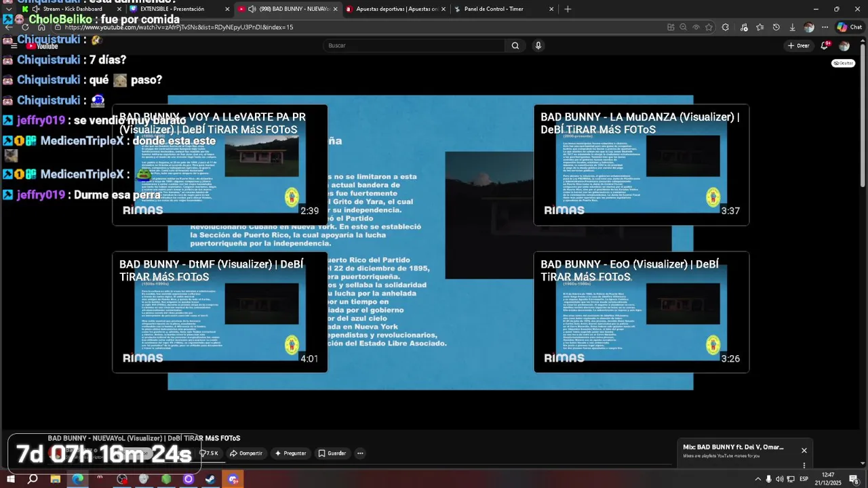Click the music note media icon in toolbar
Viewport: 868px width, 488px height.
[x=744, y=27]
